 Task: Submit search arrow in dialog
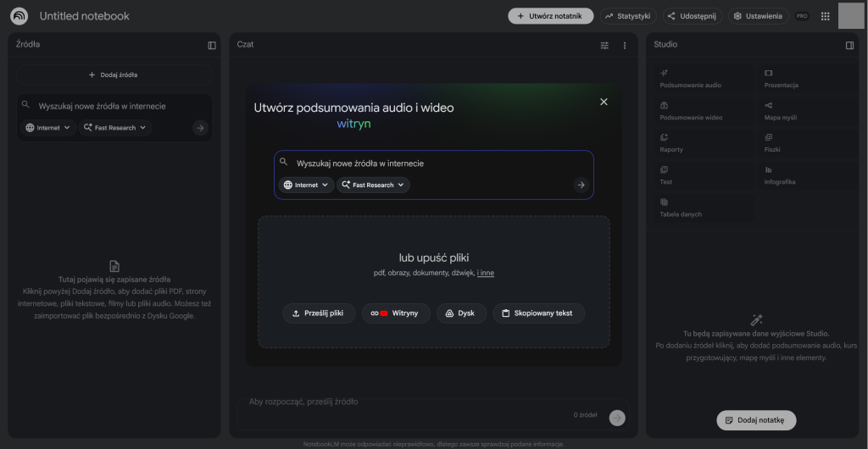coord(581,185)
